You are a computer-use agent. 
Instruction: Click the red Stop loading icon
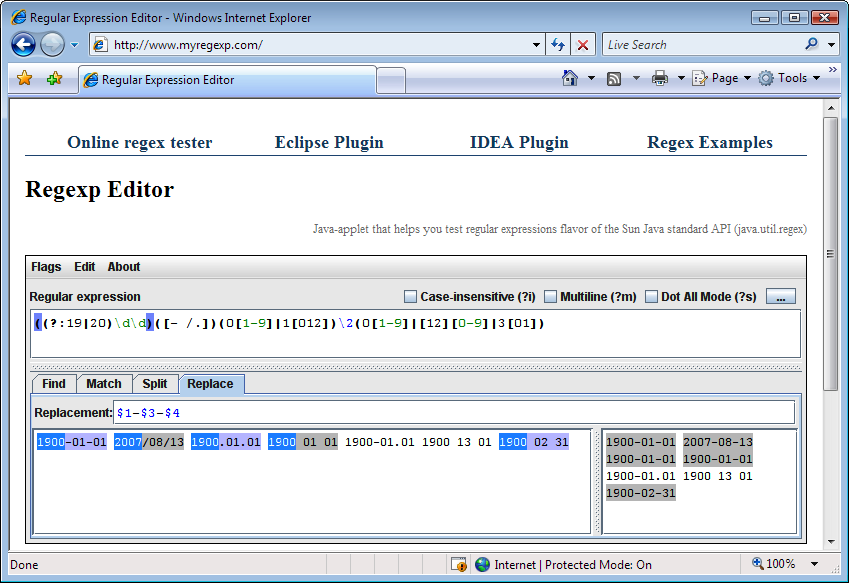[x=583, y=45]
